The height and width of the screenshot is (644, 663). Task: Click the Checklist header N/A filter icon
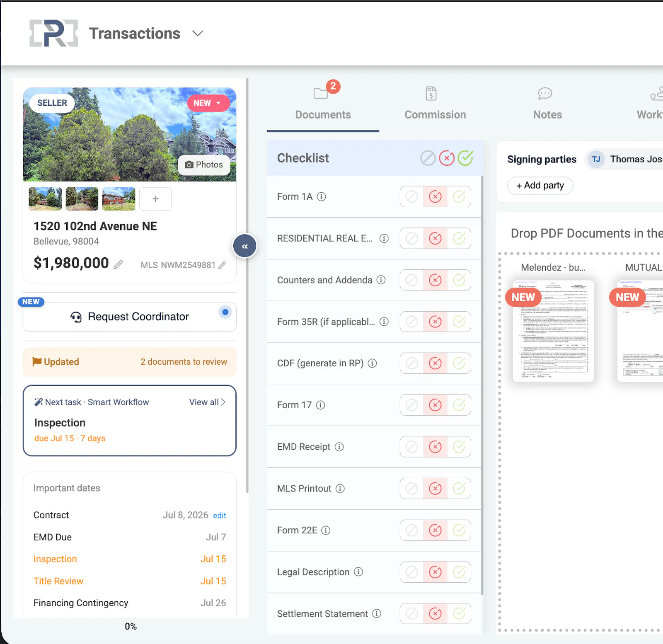coord(428,158)
